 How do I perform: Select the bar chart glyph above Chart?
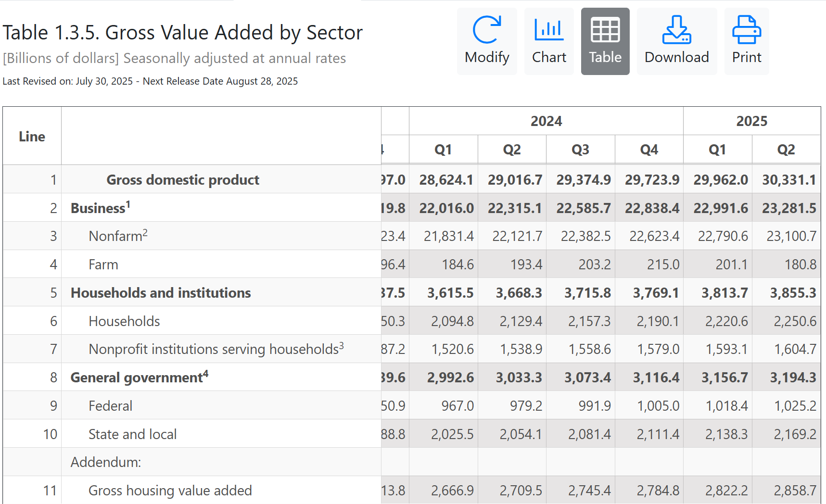549,30
